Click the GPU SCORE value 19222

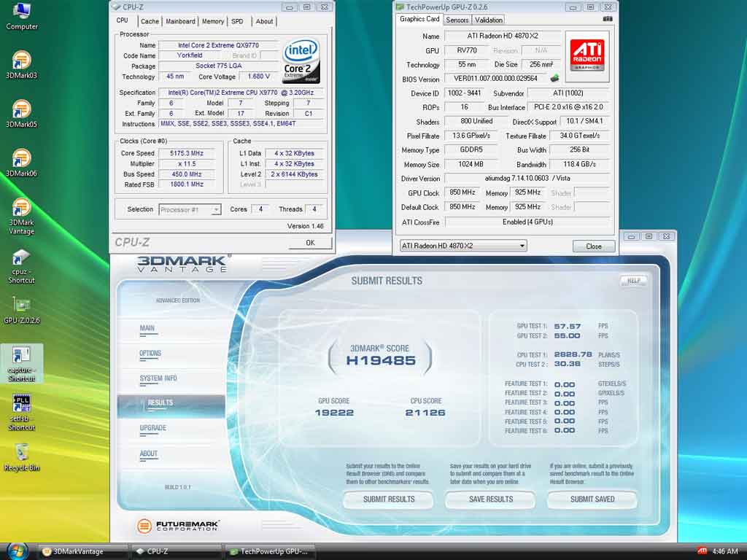[x=334, y=413]
